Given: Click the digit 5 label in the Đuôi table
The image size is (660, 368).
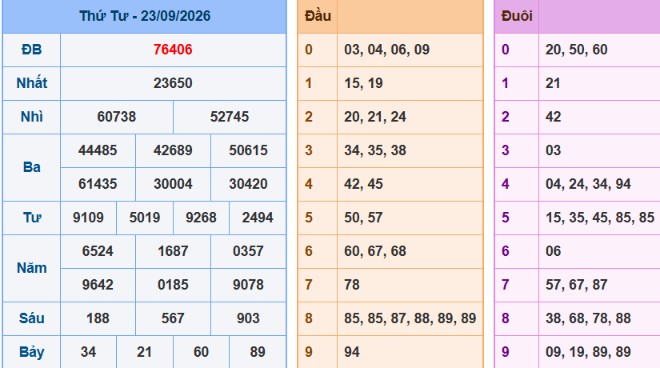Looking at the screenshot, I should point(506,218).
